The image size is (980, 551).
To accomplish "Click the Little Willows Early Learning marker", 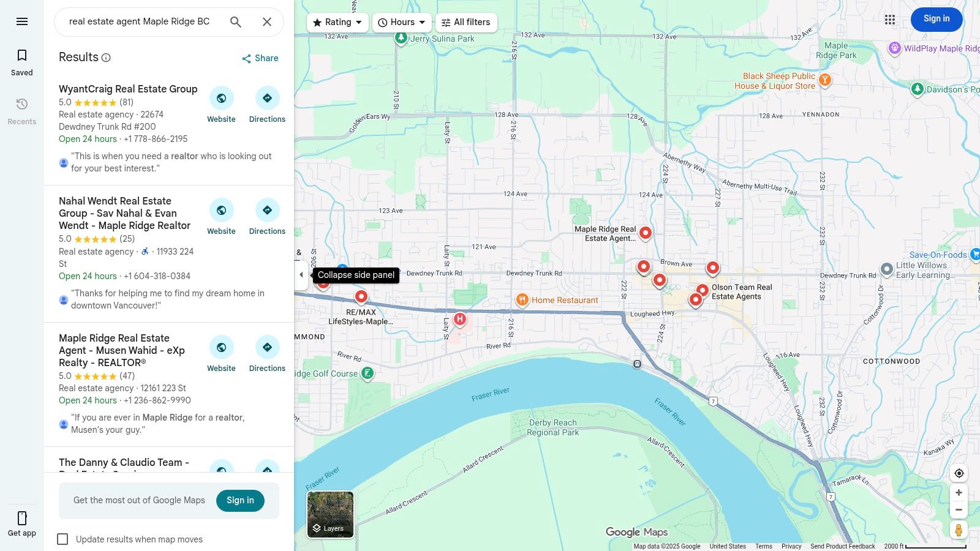I will click(887, 269).
